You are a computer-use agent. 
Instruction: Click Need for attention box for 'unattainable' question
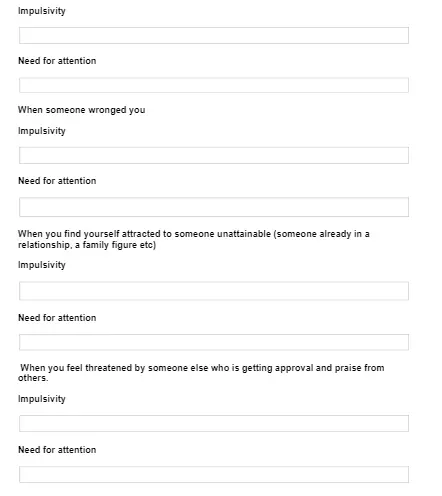click(214, 342)
